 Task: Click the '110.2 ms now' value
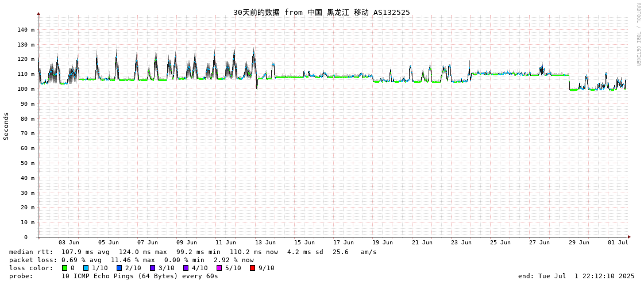254,252
